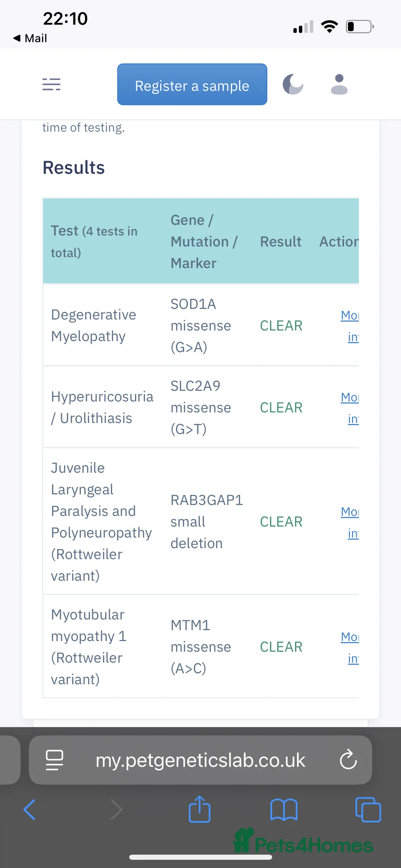Go back to previous page in Safari
This screenshot has height=868, width=401.
(x=30, y=810)
